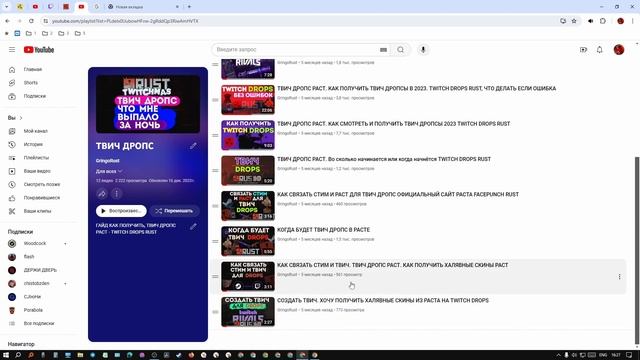Screen dimensions: 640x360
Task: Start voice search with the microphone
Action: click(423, 49)
